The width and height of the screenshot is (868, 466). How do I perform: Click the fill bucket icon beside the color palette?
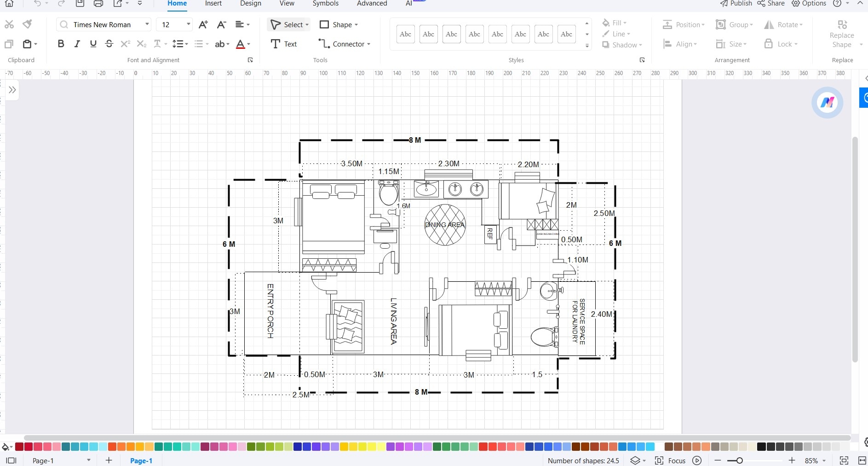coord(6,447)
